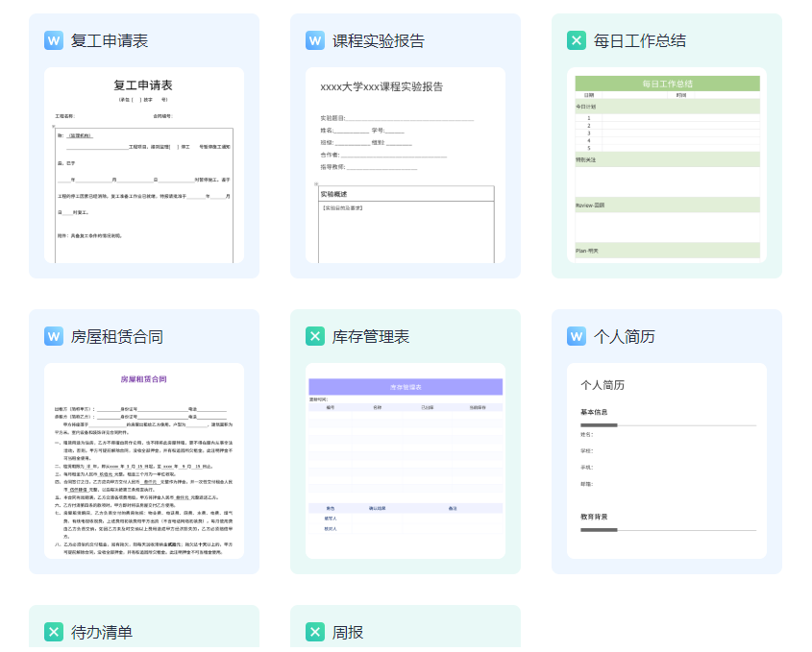812x652 pixels.
Task: Click the spreadsheet icon beside 周报
Action: pos(315,632)
